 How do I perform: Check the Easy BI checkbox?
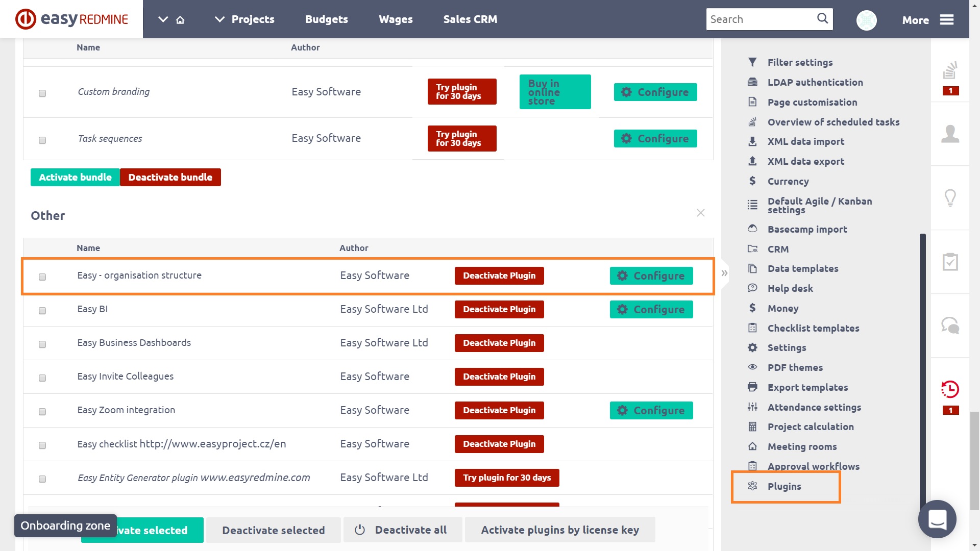pos(42,311)
